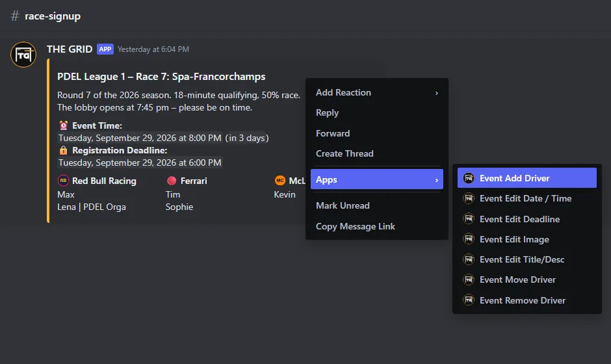
Task: Choose Copy Message Link
Action: tap(377, 226)
